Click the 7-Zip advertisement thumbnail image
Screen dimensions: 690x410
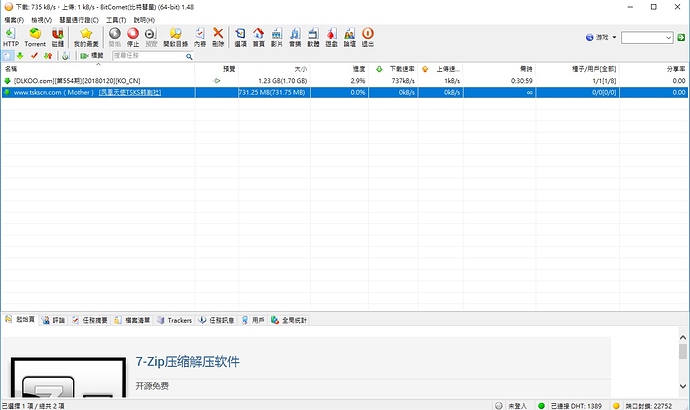pyautogui.click(x=68, y=377)
